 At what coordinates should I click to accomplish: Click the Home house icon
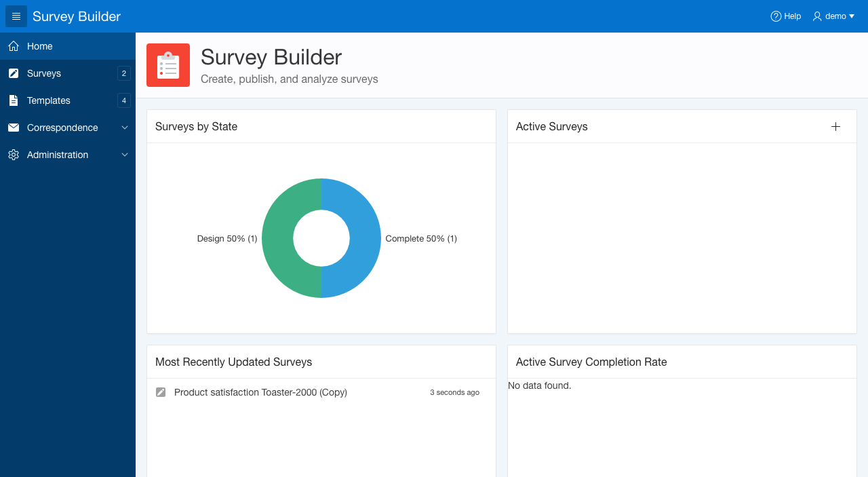pyautogui.click(x=14, y=46)
